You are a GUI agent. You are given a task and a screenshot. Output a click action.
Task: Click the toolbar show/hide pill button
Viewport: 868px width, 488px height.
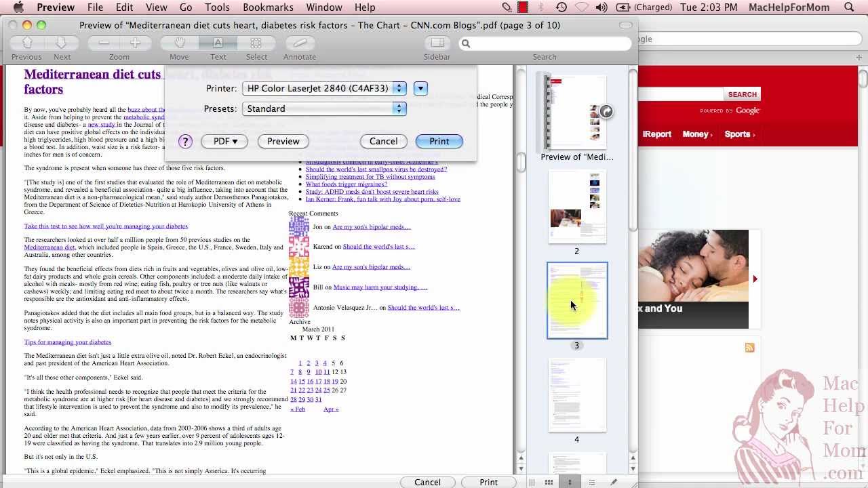pyautogui.click(x=625, y=25)
